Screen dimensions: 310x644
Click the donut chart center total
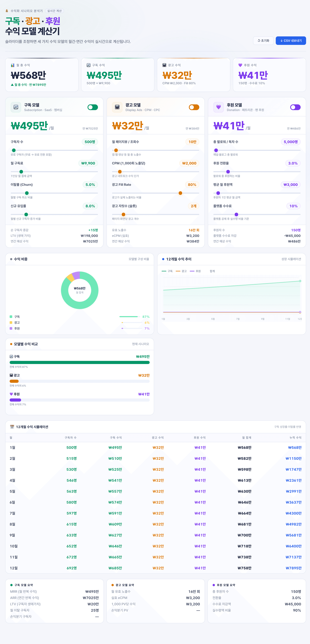(80, 290)
